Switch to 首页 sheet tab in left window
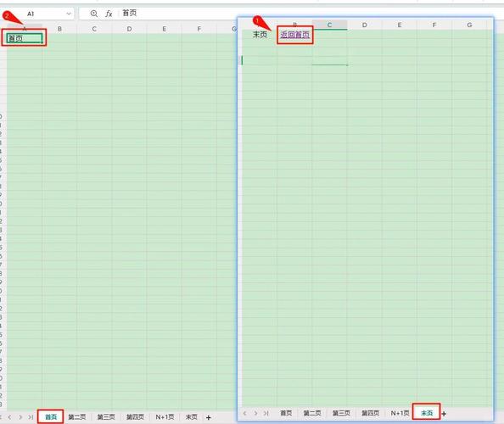The width and height of the screenshot is (504, 424). 51,417
